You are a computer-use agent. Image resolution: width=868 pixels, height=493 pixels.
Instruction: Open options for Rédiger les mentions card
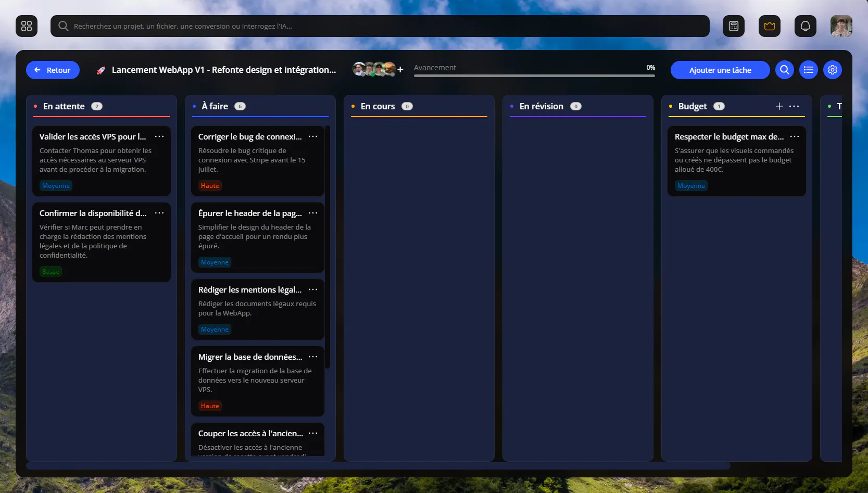(313, 289)
